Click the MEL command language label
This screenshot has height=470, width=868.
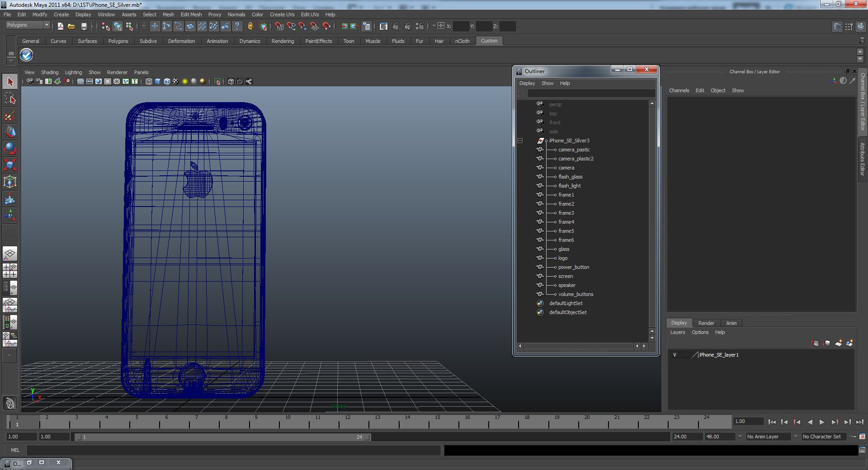[15, 450]
